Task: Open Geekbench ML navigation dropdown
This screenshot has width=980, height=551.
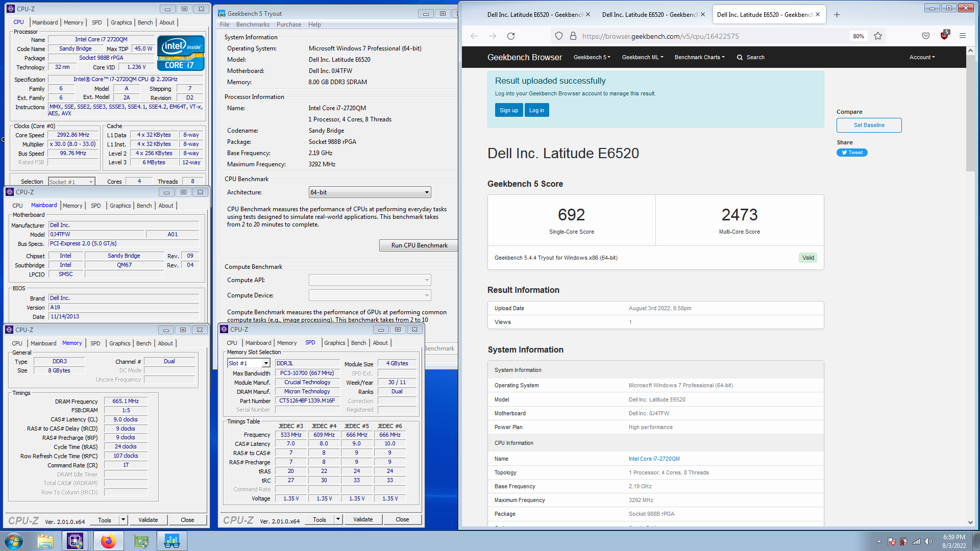Action: (643, 57)
